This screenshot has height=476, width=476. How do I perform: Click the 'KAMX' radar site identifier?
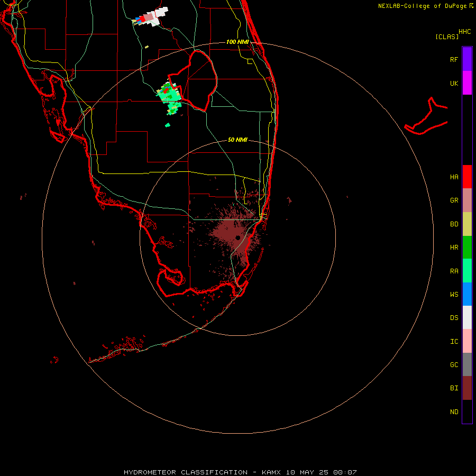point(271,472)
